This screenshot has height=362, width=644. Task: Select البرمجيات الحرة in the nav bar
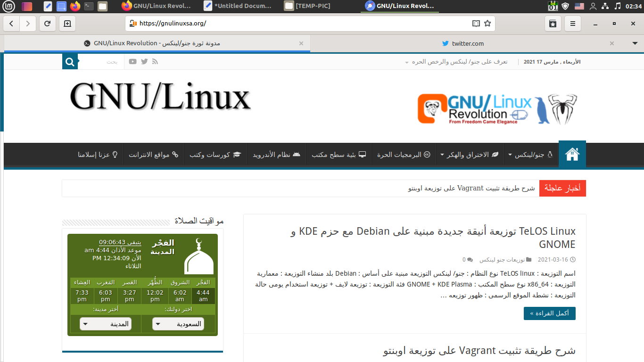(x=404, y=155)
